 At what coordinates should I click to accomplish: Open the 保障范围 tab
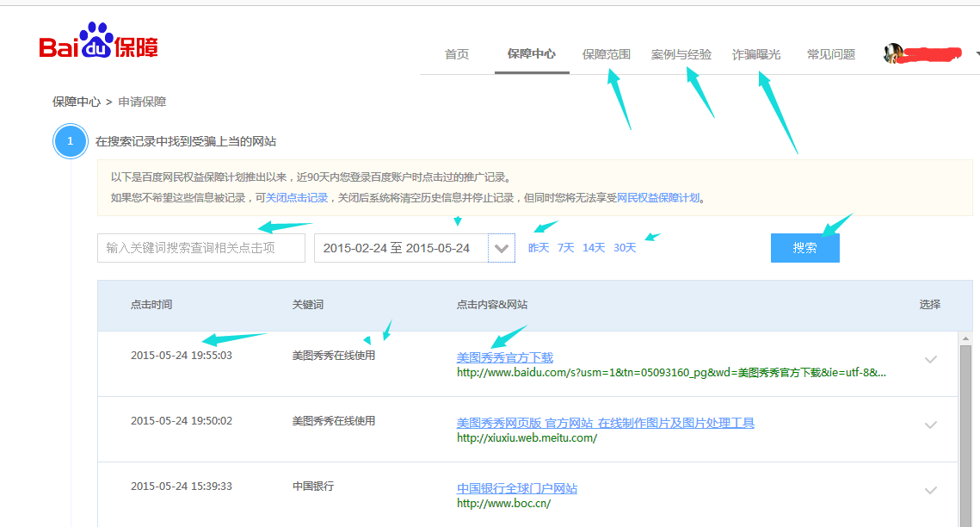(x=607, y=54)
